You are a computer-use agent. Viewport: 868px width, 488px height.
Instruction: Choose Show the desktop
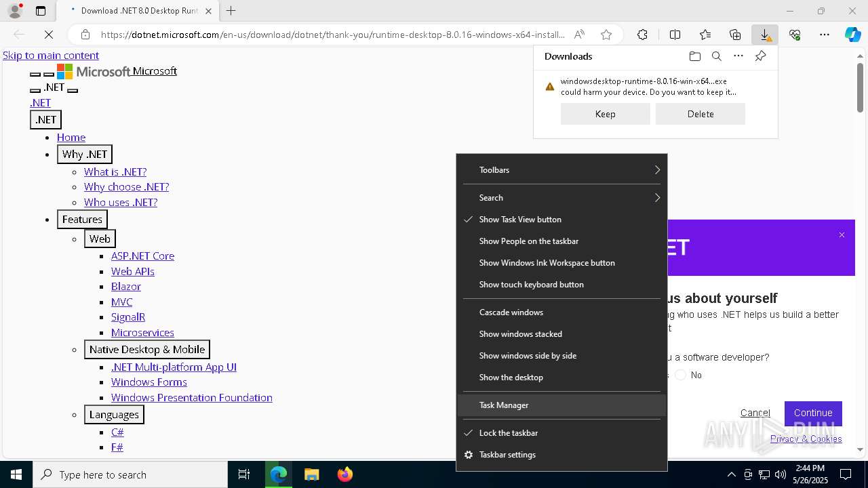[x=561, y=378]
